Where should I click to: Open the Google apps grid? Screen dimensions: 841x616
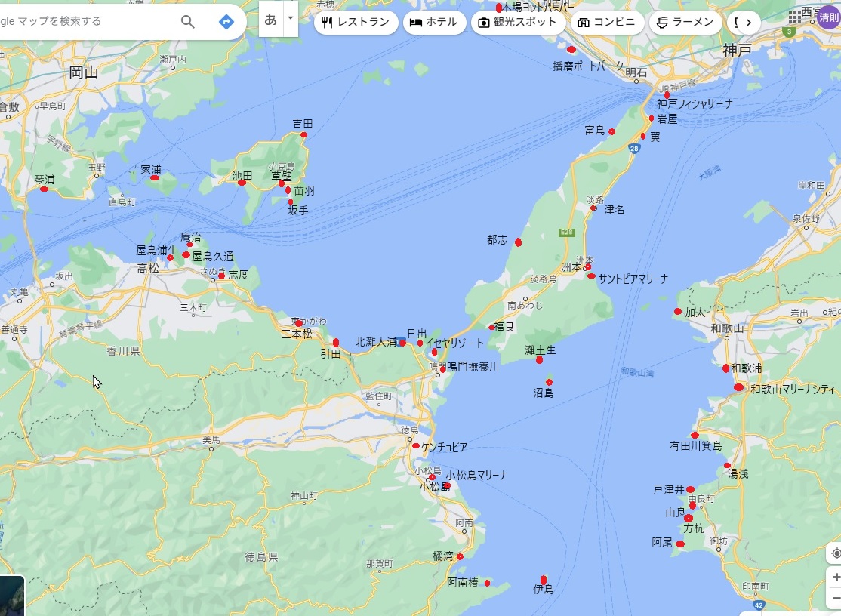click(x=795, y=17)
